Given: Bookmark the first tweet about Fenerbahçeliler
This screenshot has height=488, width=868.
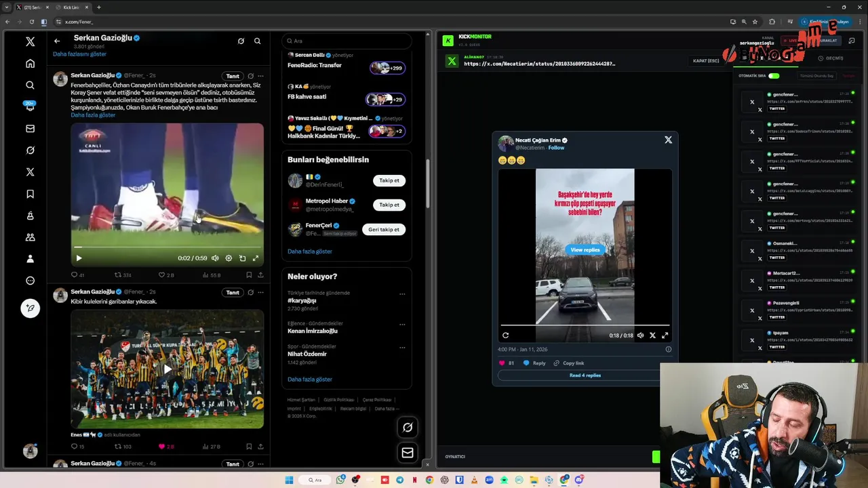Looking at the screenshot, I should [249, 275].
